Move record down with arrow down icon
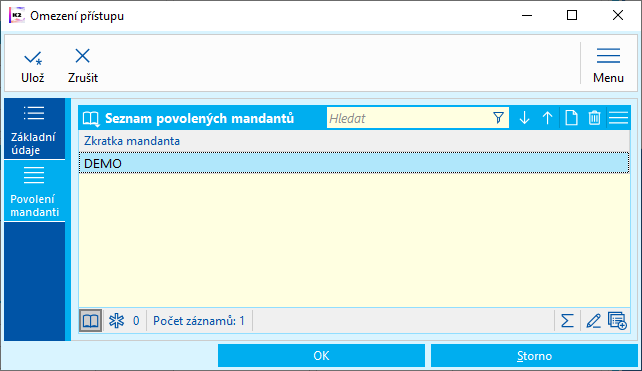Screen dimensions: 642x371 524,118
